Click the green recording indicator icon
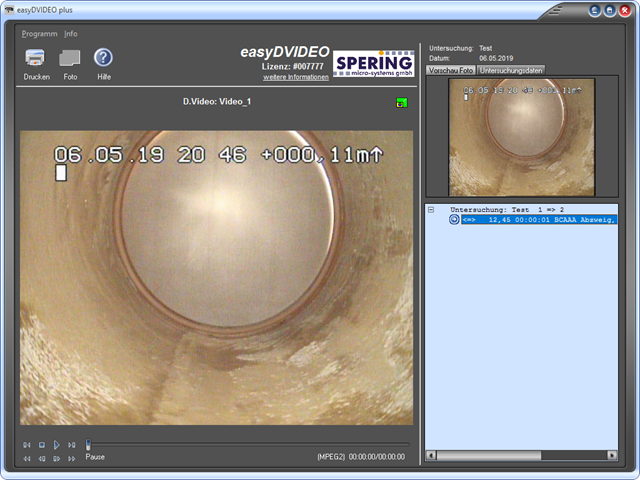Image resolution: width=640 pixels, height=480 pixels. click(x=401, y=102)
